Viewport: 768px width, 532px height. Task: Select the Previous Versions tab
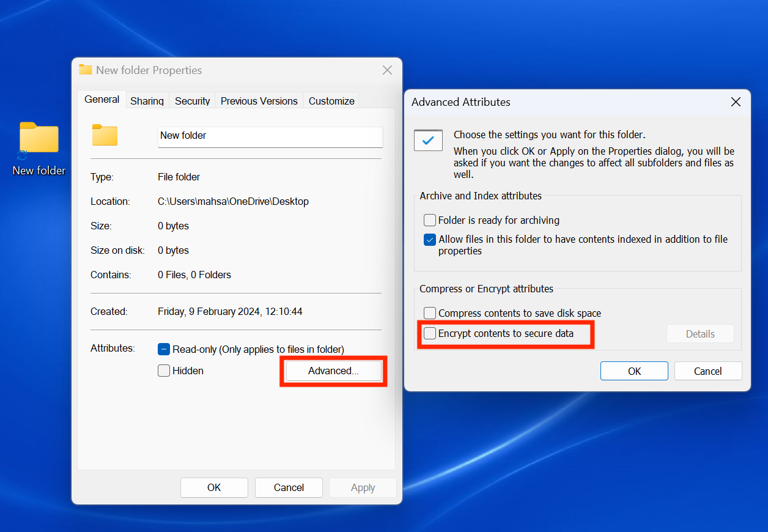[259, 100]
